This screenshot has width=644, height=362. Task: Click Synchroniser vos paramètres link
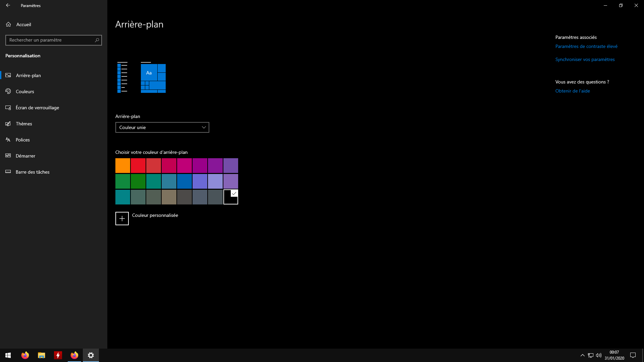coord(585,60)
